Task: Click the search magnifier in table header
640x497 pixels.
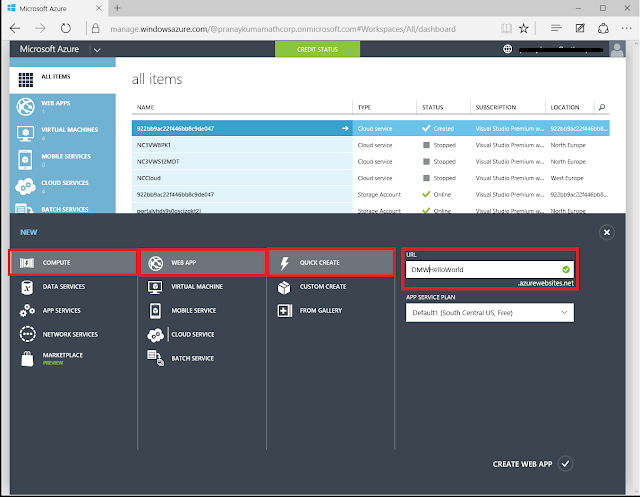Action: (x=602, y=107)
